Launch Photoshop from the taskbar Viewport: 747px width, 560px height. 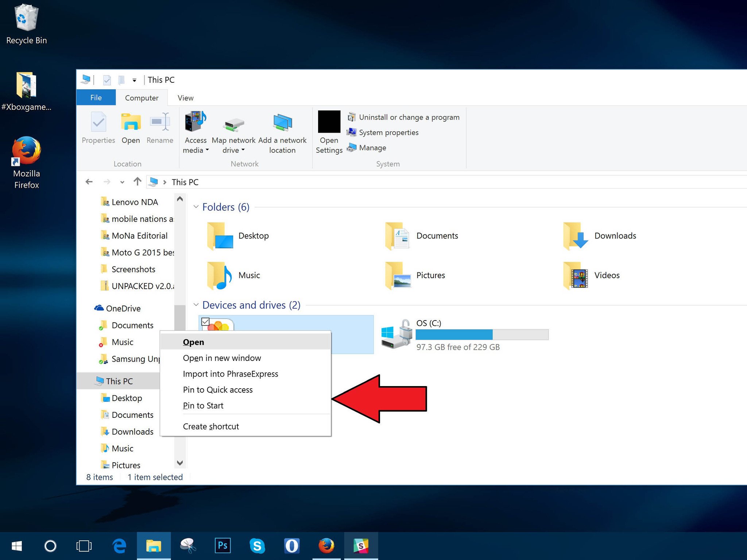coord(222,546)
